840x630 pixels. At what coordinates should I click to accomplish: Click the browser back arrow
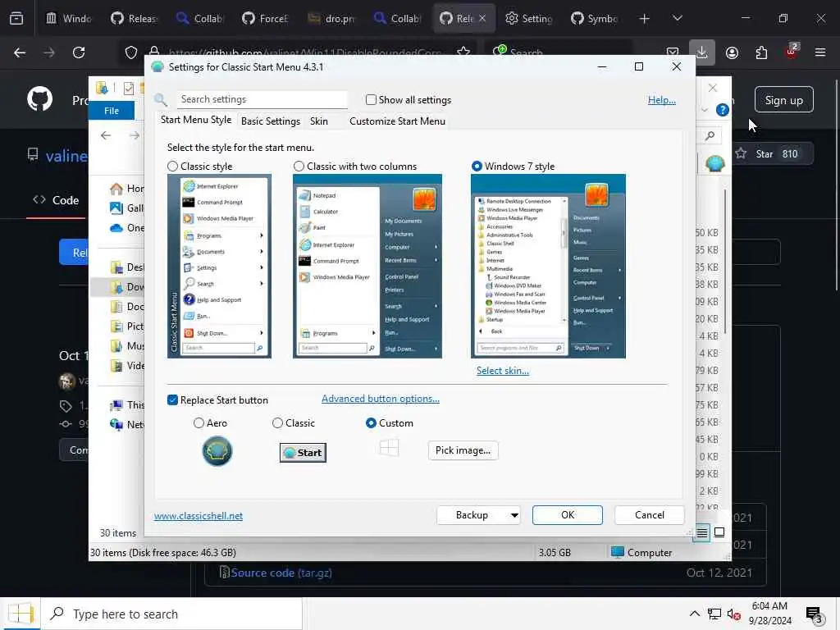20,52
